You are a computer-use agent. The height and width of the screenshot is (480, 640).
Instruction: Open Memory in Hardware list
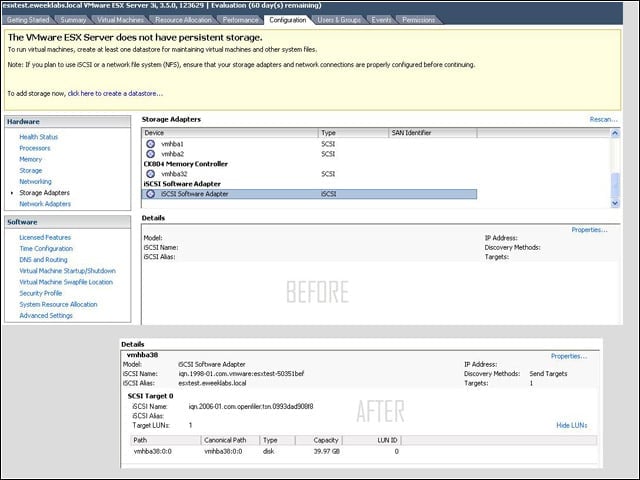click(x=31, y=159)
